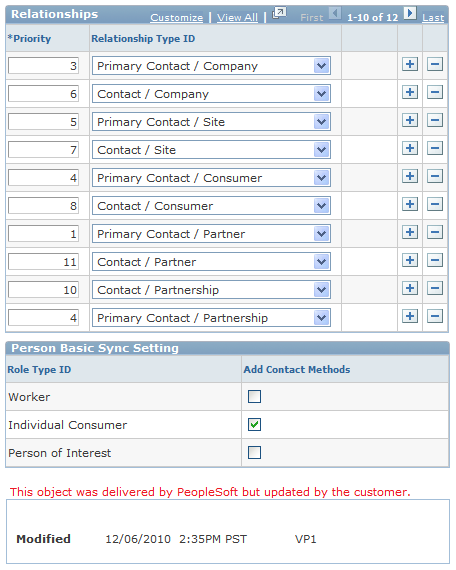This screenshot has width=456, height=570.
Task: Sort by Role Type ID header
Action: click(x=39, y=369)
